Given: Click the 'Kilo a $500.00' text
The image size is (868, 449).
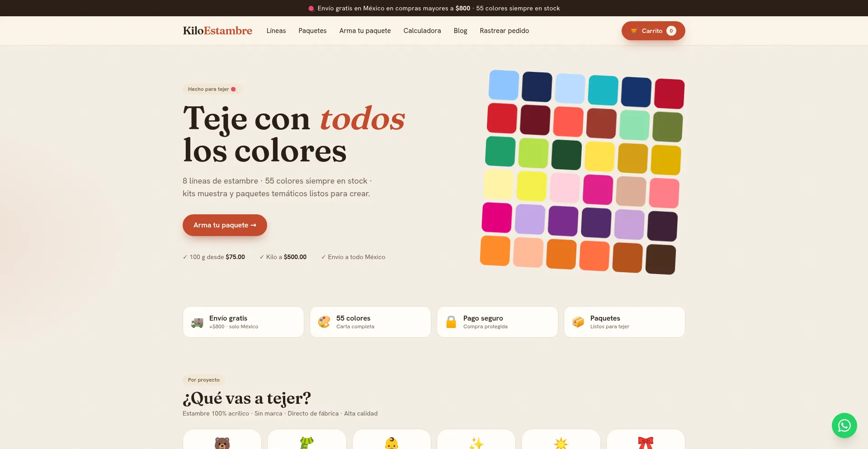Looking at the screenshot, I should [x=283, y=257].
